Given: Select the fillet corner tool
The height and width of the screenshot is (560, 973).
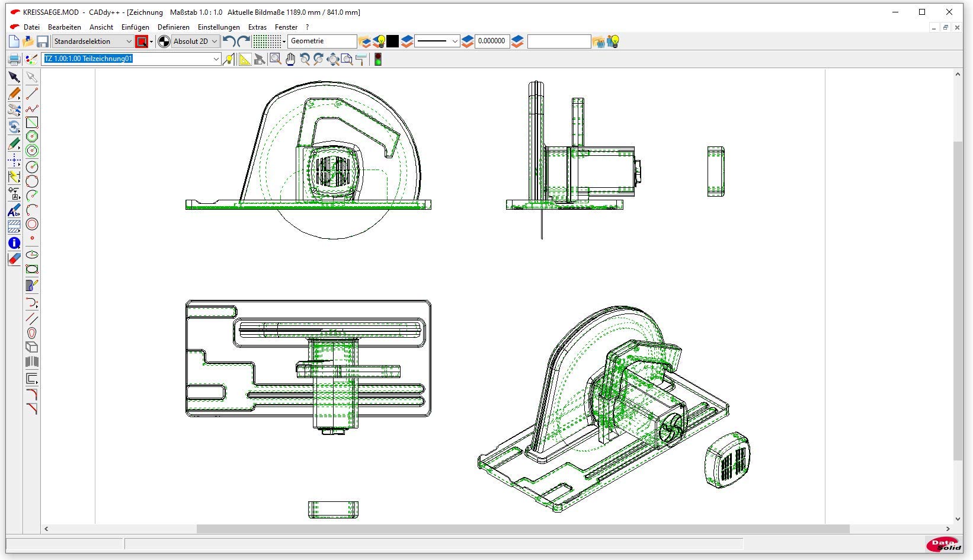Looking at the screenshot, I should 32,394.
